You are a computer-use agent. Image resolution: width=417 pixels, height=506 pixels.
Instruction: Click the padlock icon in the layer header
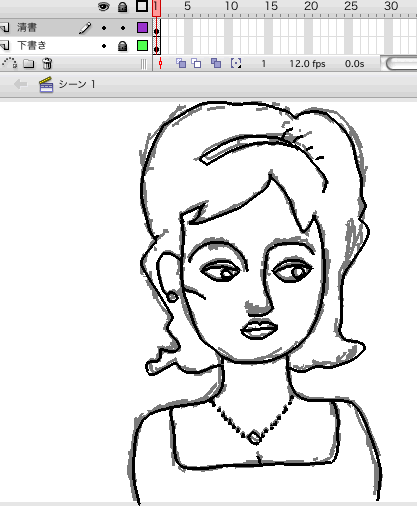click(123, 7)
